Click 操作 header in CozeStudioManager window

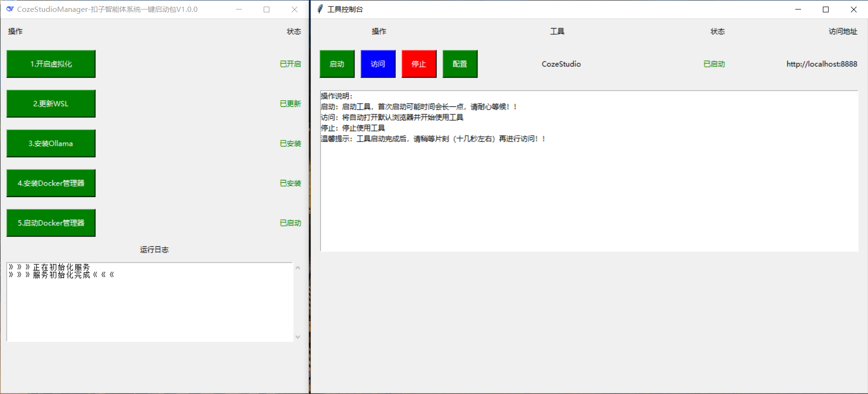coord(15,31)
